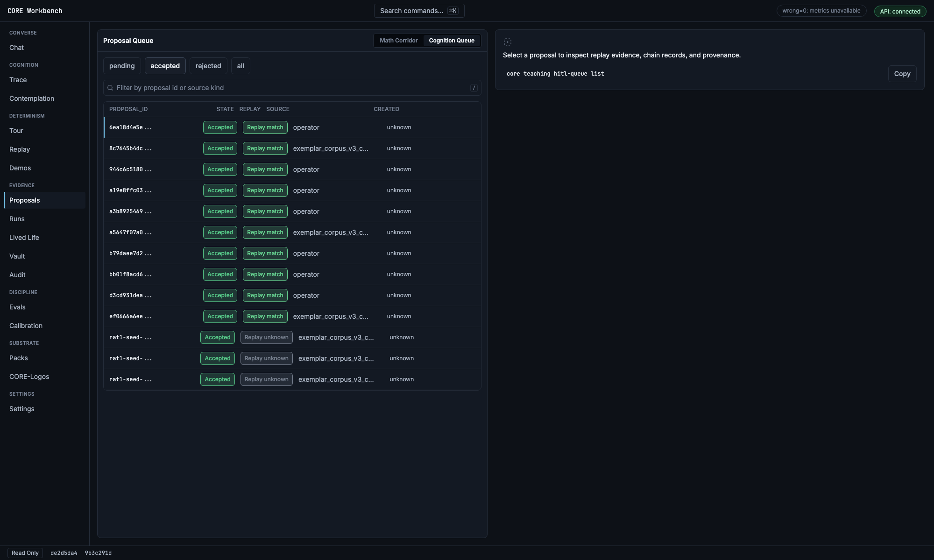Click the STATE column header
The image size is (934, 560).
click(225, 109)
